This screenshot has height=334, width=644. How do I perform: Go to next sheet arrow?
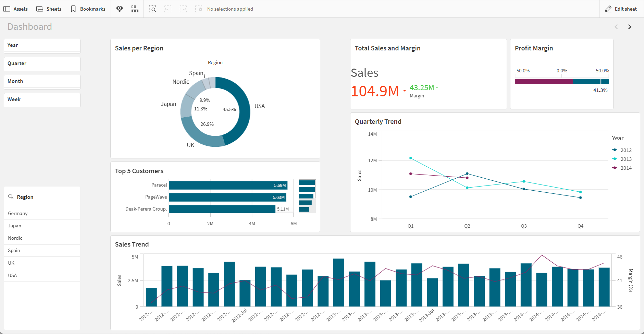[x=630, y=27]
